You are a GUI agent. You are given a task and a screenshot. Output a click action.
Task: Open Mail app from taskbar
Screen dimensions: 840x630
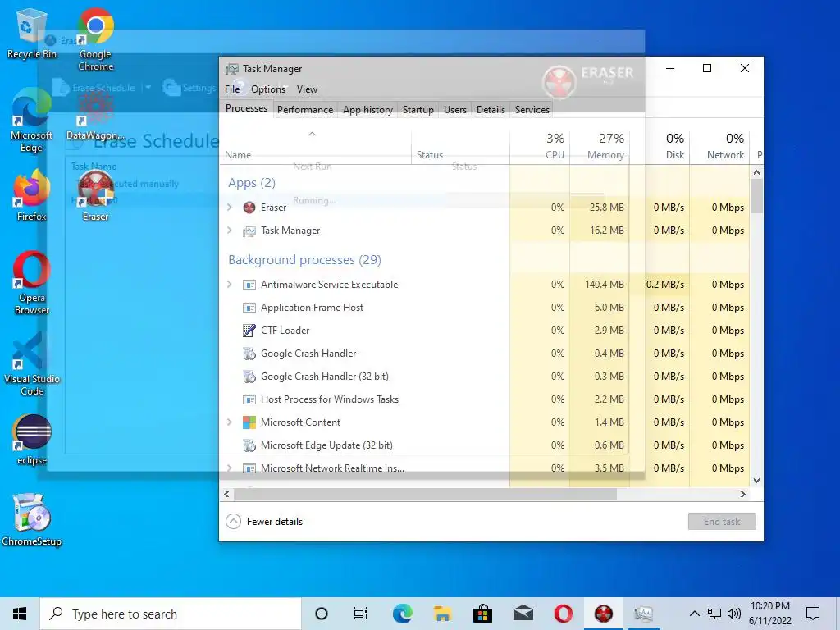pyautogui.click(x=523, y=614)
